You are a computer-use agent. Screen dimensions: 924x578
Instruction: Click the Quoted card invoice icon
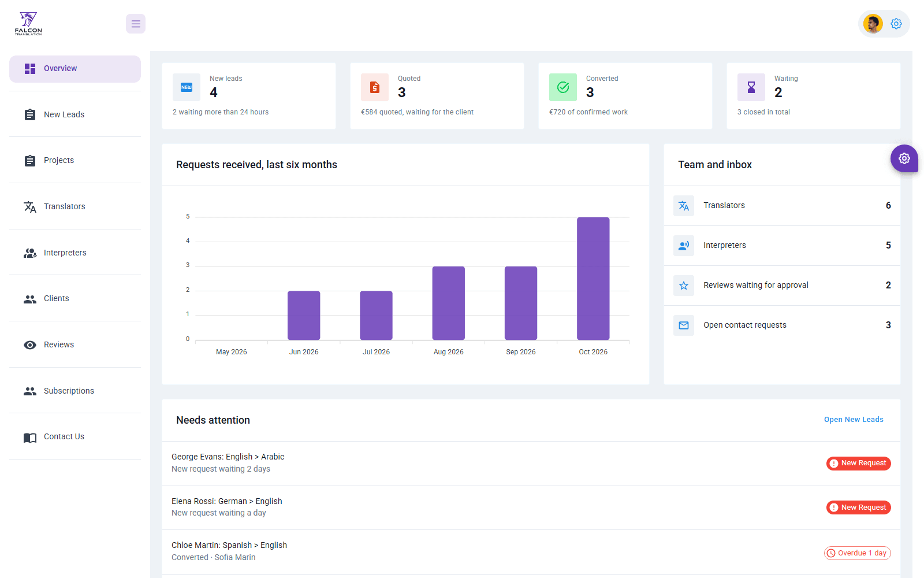tap(375, 87)
